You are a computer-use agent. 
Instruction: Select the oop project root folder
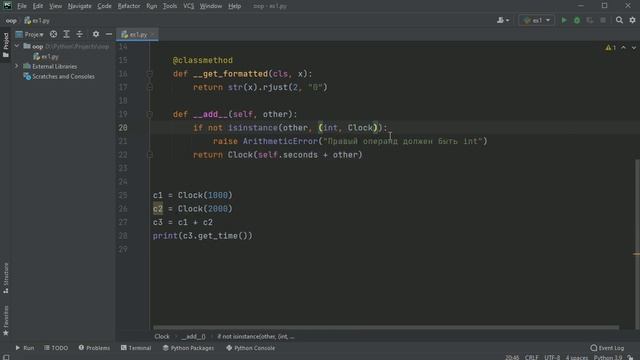37,46
